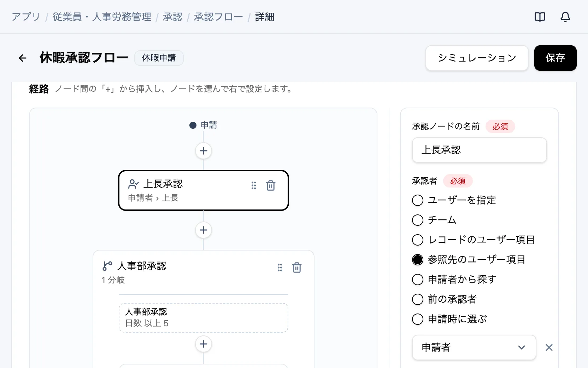Open the 申請者 dropdown
Screen dimensions: 588x368
[x=474, y=347]
